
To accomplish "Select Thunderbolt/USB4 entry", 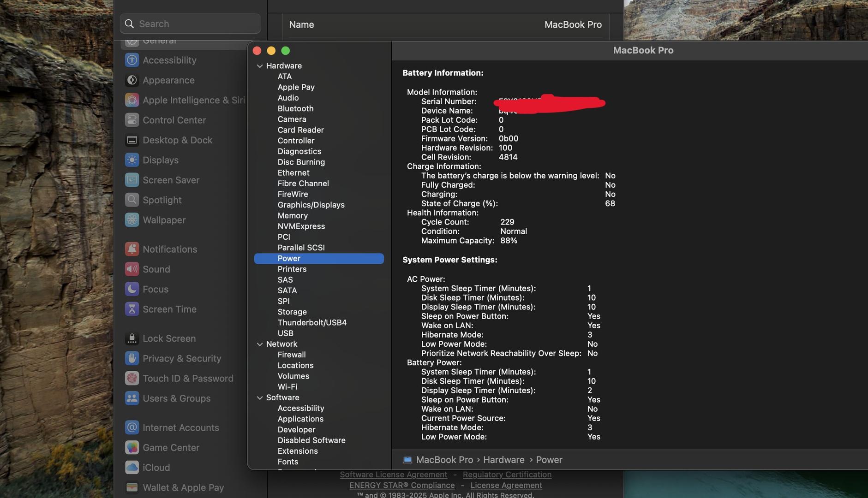I will click(x=312, y=322).
